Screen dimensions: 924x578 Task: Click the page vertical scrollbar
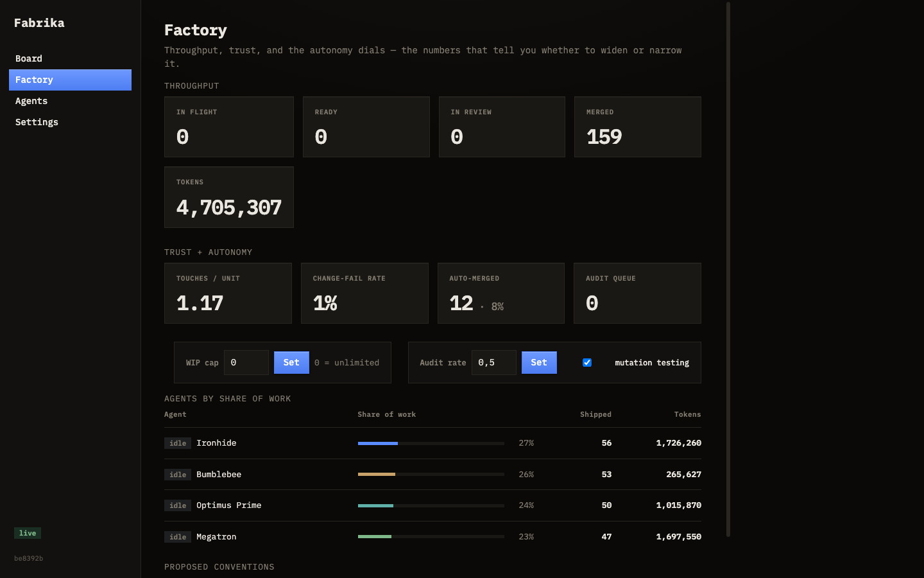coord(728,270)
